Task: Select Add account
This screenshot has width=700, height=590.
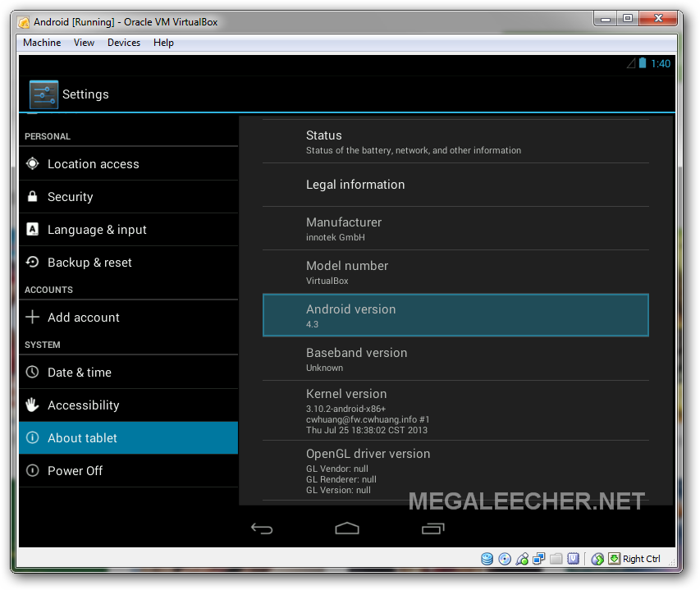Action: pos(129,317)
